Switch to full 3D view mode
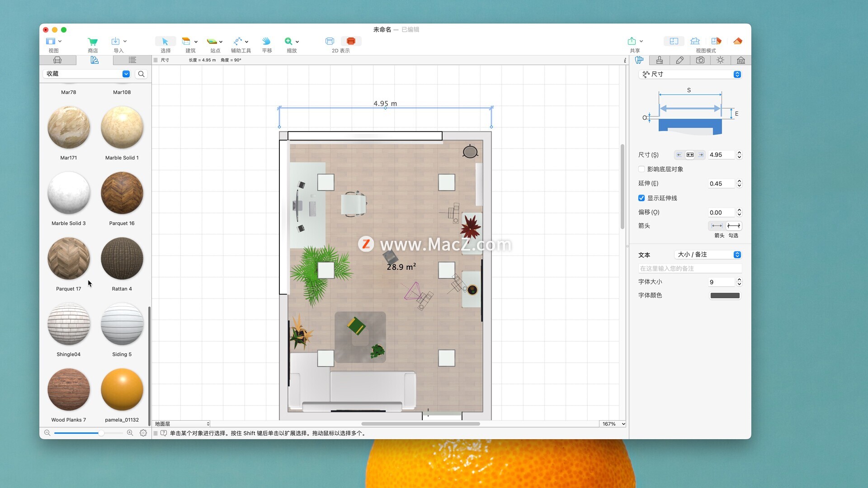Screen dimensions: 868x488 pos(738,41)
